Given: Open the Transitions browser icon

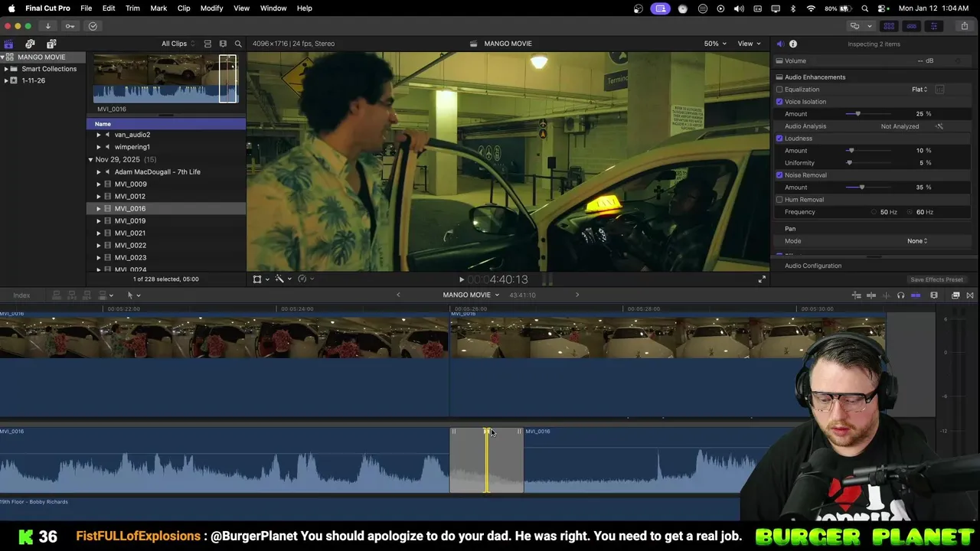Looking at the screenshot, I should (970, 295).
